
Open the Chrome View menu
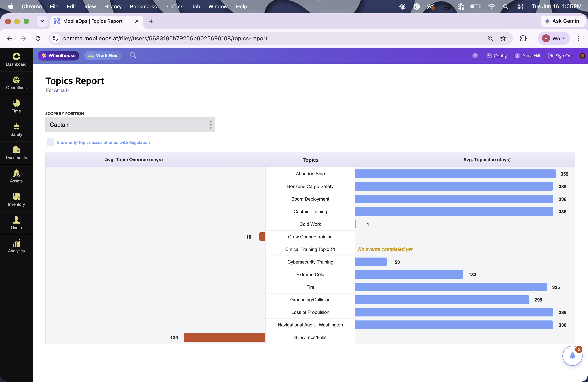90,7
